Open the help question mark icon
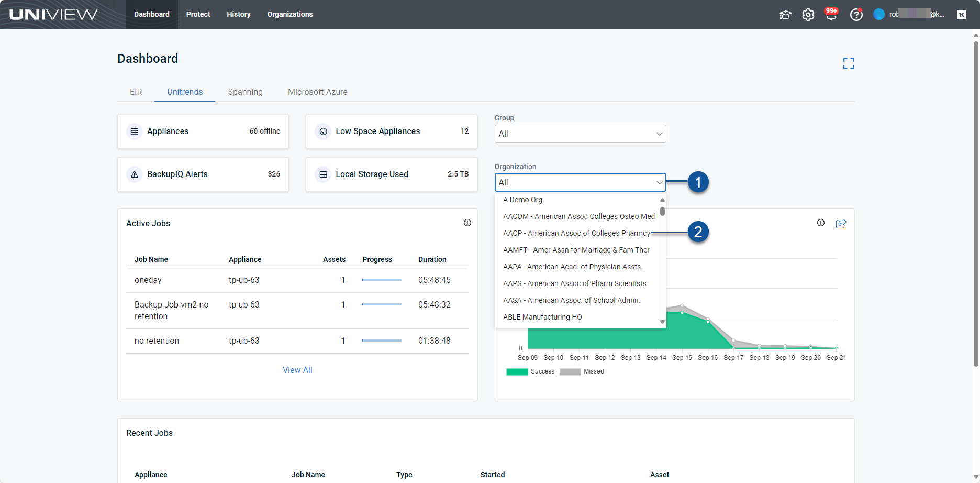The height and width of the screenshot is (483, 980). pyautogui.click(x=856, y=15)
